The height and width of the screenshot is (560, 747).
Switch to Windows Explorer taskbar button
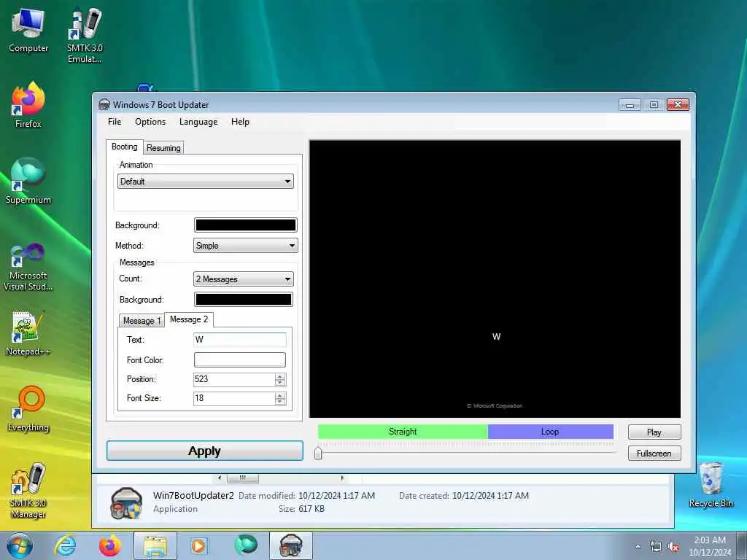tap(155, 545)
